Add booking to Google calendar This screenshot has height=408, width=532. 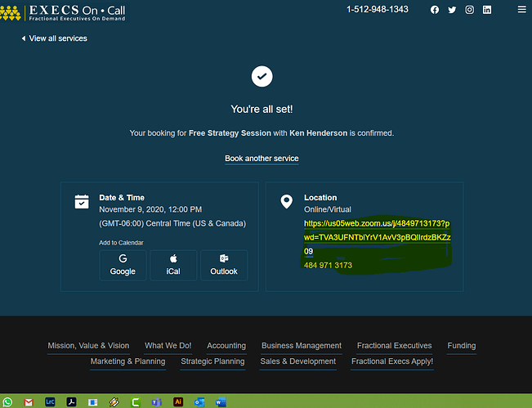[x=123, y=265]
